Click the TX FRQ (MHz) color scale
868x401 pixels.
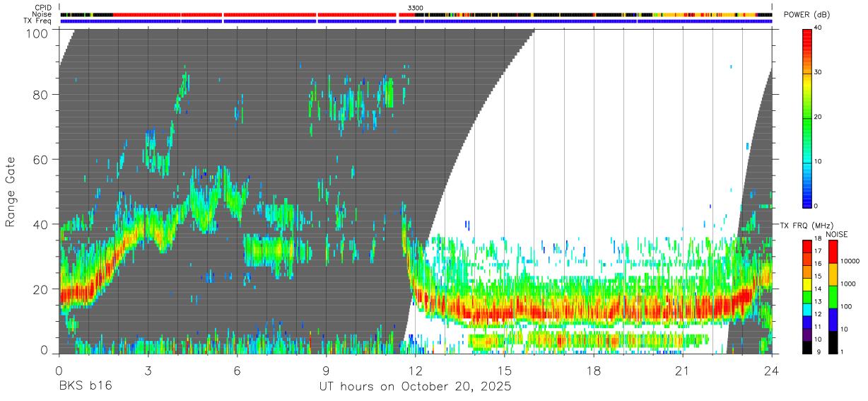click(x=807, y=297)
